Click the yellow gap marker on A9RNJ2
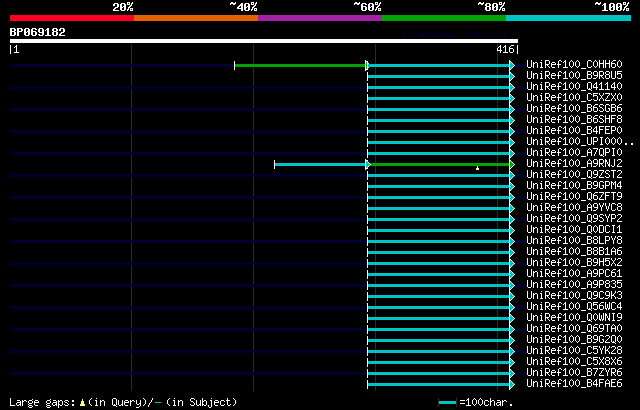 pyautogui.click(x=477, y=168)
